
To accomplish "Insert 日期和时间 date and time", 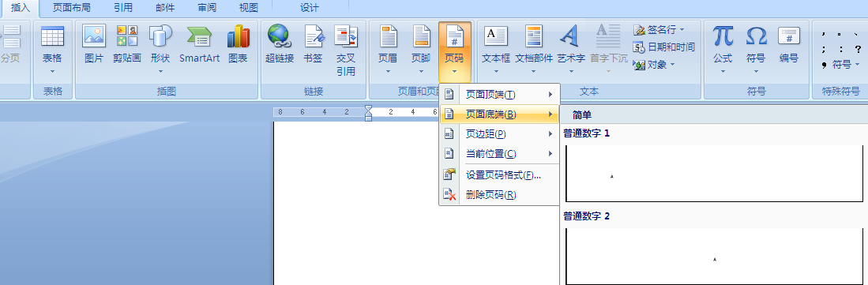I will click(x=663, y=47).
